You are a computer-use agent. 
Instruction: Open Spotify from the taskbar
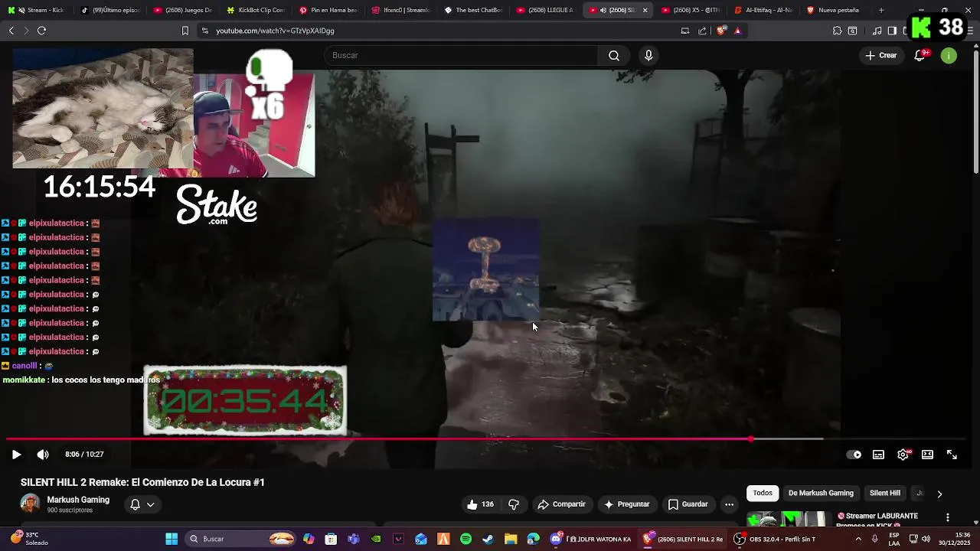coord(465,539)
